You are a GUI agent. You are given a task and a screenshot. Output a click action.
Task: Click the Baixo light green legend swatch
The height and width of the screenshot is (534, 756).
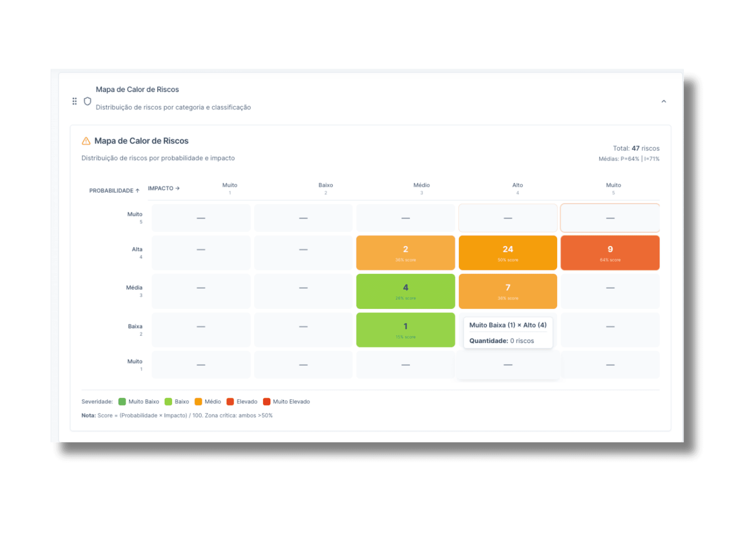point(168,401)
